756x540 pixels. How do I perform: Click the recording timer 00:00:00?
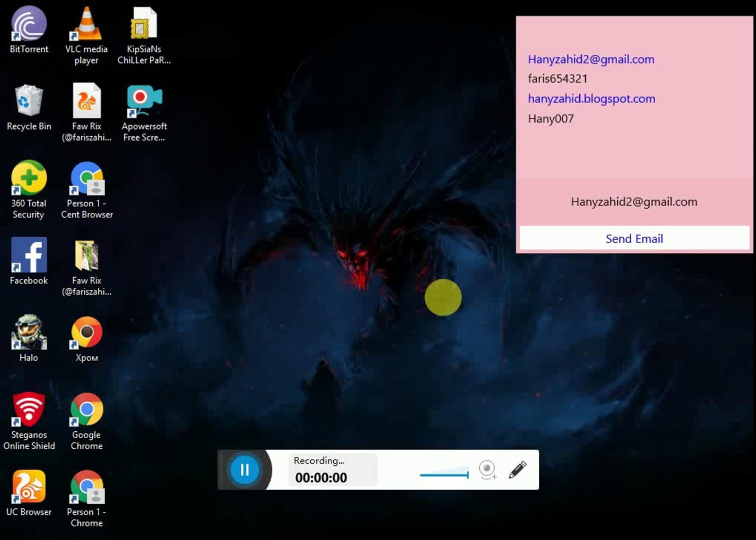[321, 478]
